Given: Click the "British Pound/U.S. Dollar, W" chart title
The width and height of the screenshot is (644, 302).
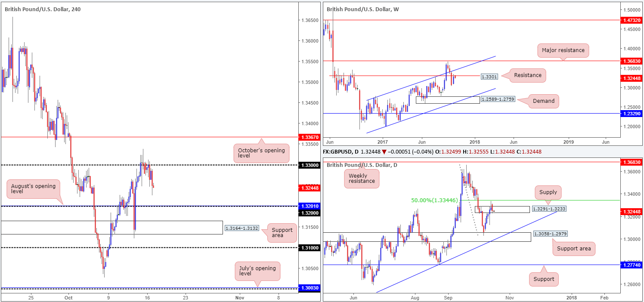Looking at the screenshot, I should pos(363,9).
